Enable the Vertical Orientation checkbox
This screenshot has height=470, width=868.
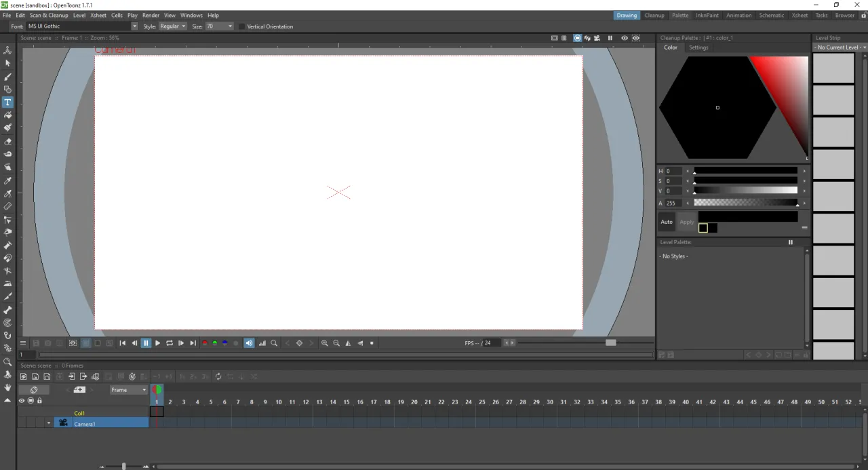tap(241, 26)
